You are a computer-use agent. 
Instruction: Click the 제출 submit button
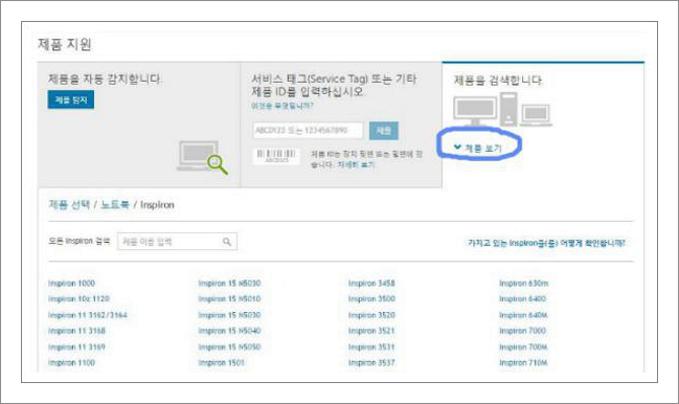384,130
